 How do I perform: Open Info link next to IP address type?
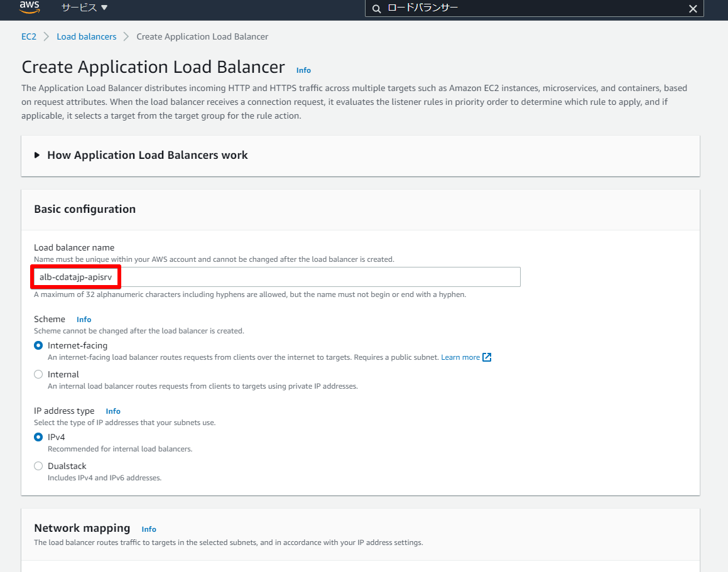pos(113,411)
